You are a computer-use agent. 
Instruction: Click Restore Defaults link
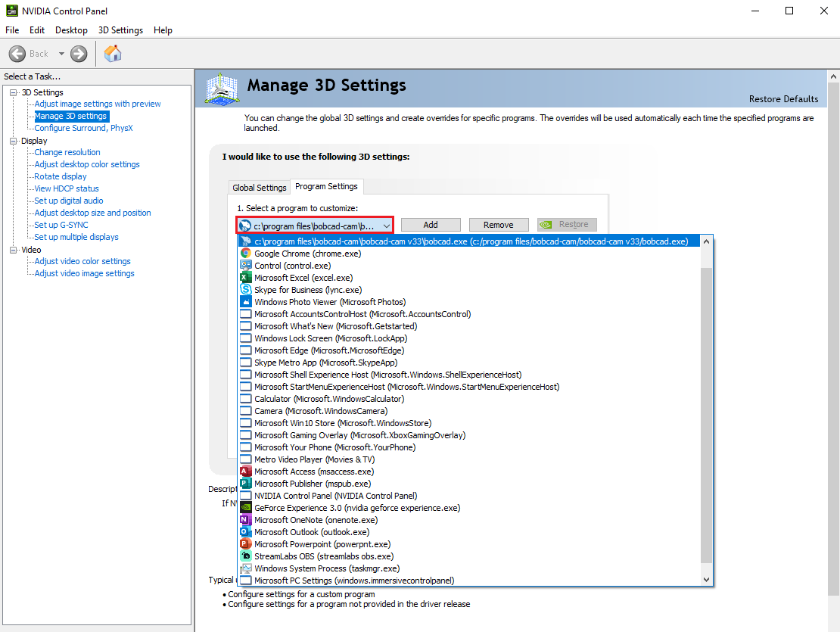pos(783,99)
